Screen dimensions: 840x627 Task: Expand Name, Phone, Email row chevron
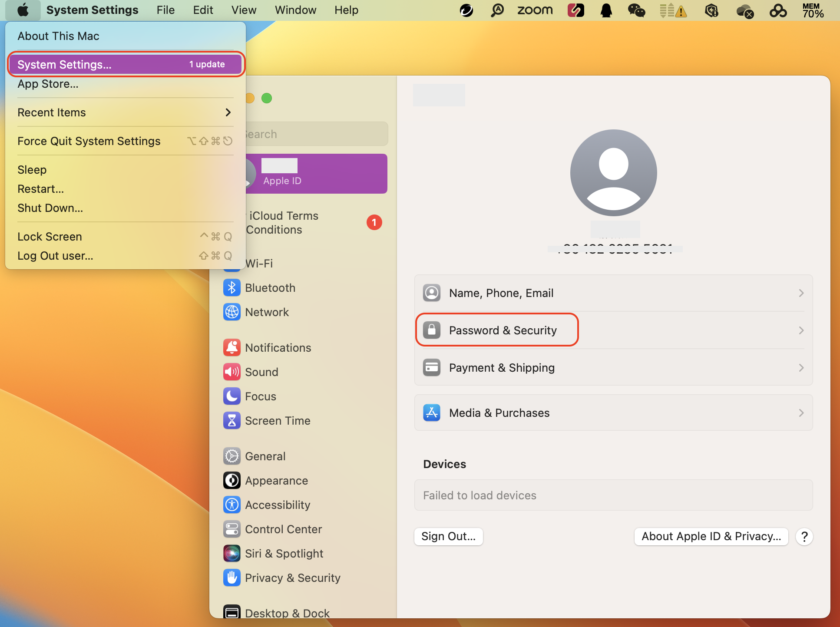(x=801, y=293)
